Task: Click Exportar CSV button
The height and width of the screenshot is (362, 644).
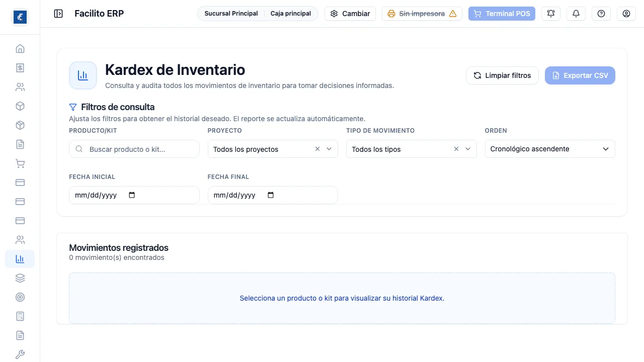Action: [580, 75]
